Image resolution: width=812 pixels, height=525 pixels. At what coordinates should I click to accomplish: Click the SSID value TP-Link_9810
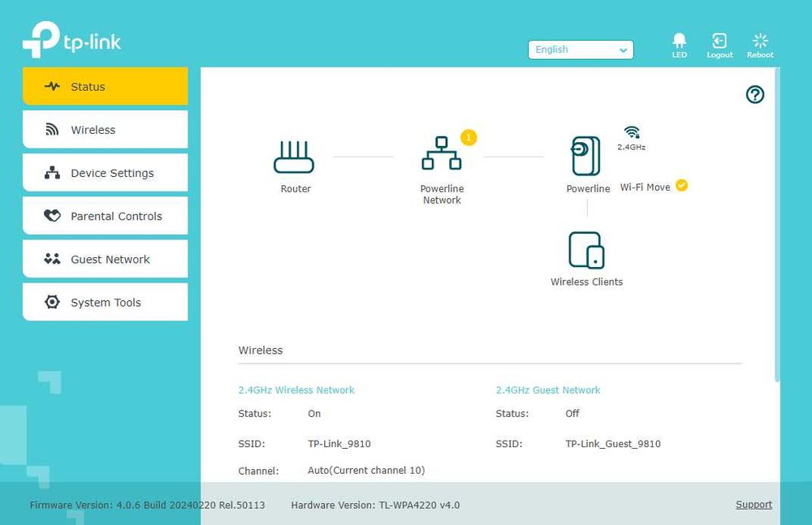coord(339,444)
